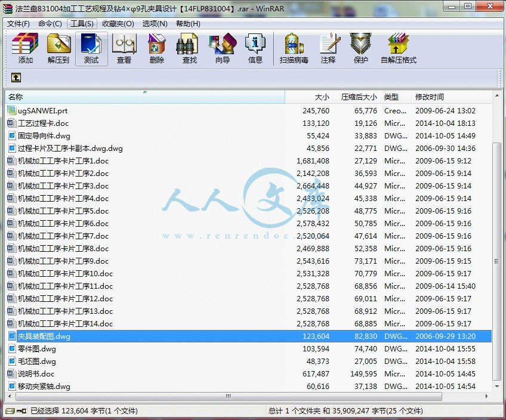
Task: Click the vertical scrollbar thumb
Action: 496,262
